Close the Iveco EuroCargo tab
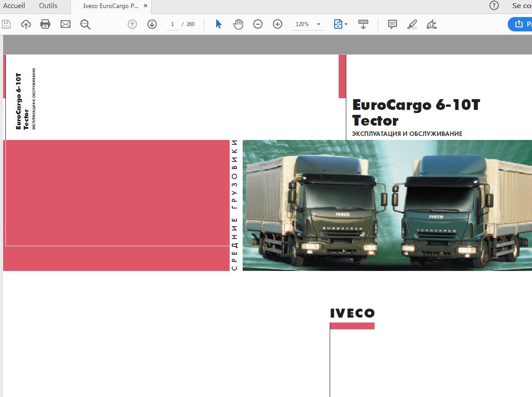Image resolution: width=532 pixels, height=397 pixels. point(145,6)
